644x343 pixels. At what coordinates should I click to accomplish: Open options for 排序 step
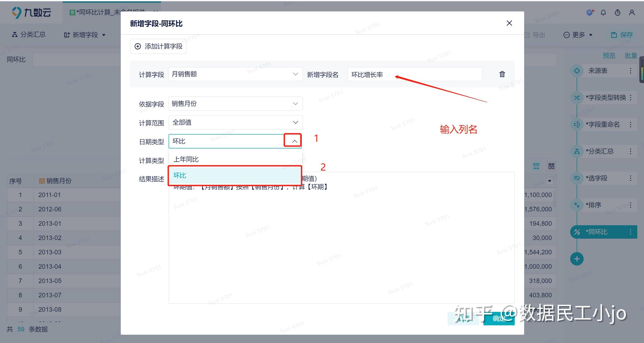631,205
